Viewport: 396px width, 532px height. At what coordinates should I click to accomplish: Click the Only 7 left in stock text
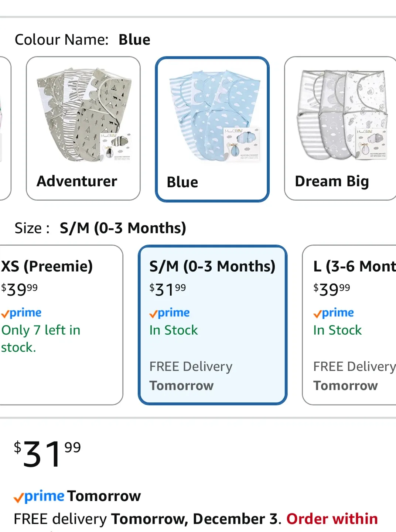[41, 338]
